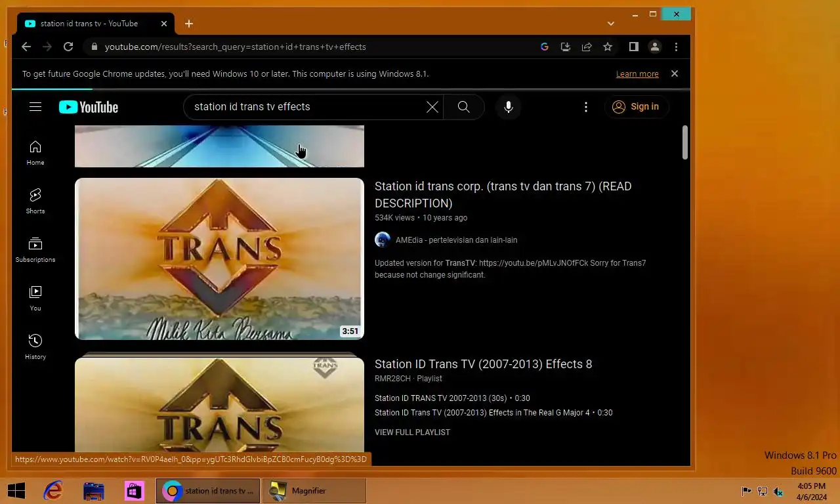Install app icon in the address bar
The image size is (840, 504).
[566, 47]
